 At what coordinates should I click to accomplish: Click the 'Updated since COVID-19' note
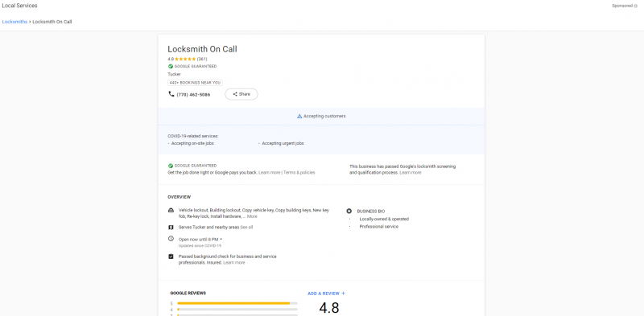click(200, 246)
